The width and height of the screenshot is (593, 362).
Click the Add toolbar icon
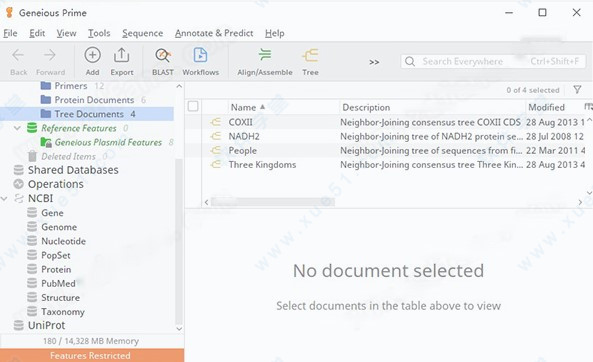(x=92, y=55)
